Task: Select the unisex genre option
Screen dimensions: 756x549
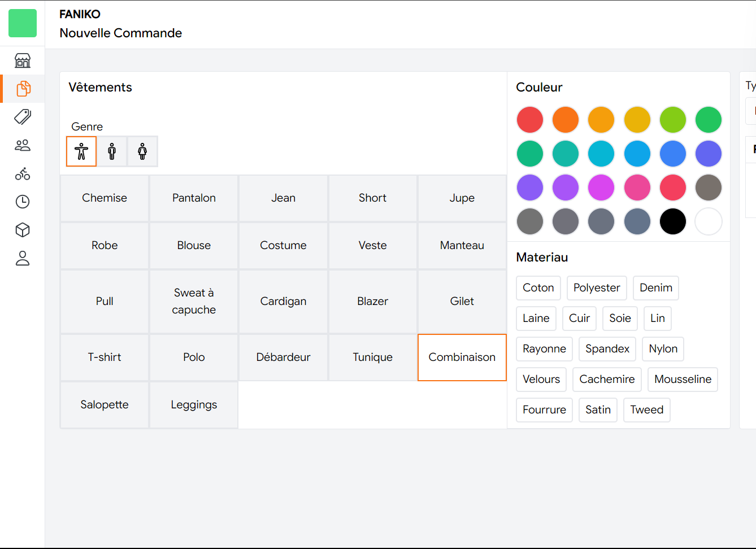Action: pyautogui.click(x=81, y=151)
